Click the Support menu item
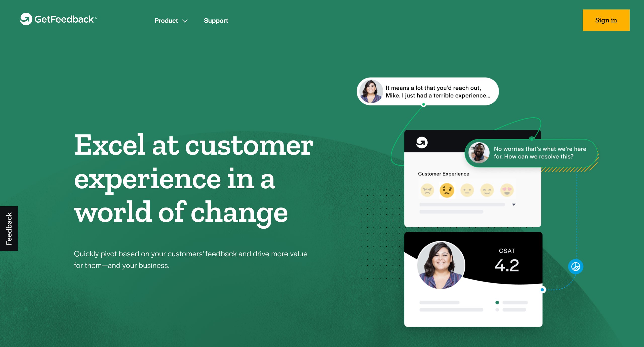The width and height of the screenshot is (644, 347). coord(216,20)
